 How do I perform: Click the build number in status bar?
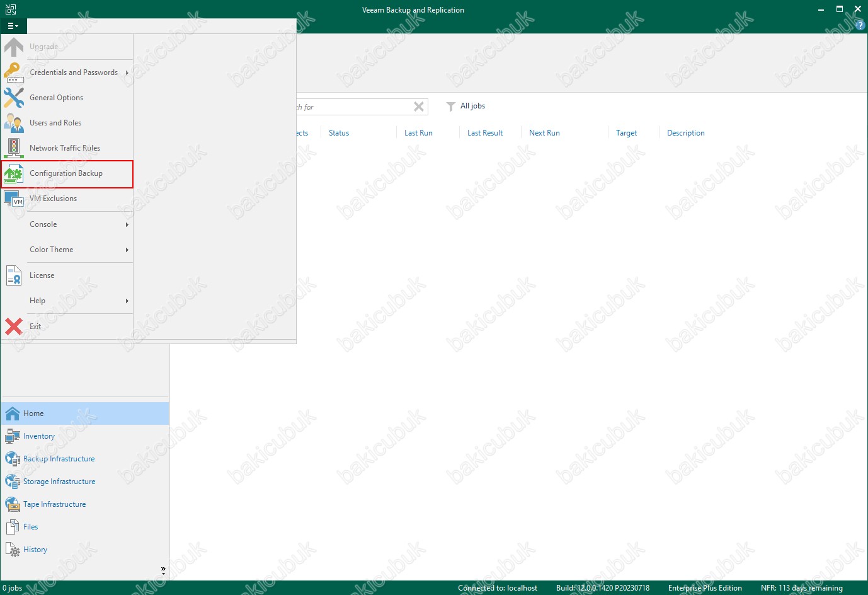point(603,588)
